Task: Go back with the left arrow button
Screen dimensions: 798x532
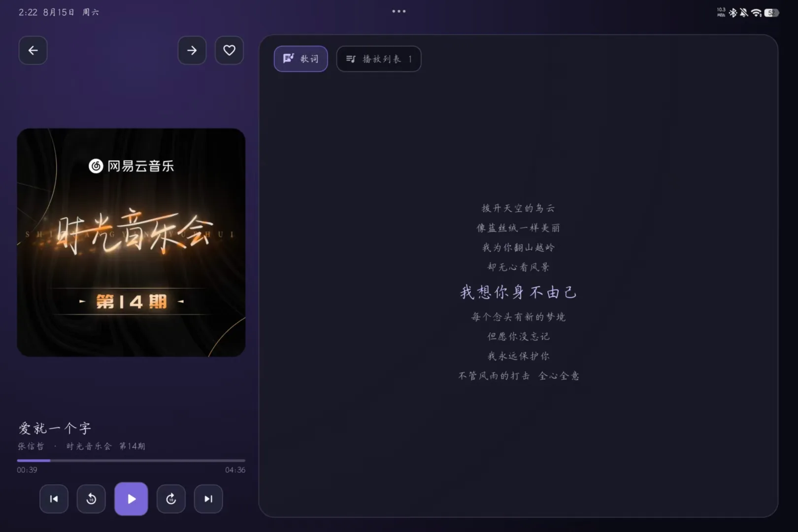Action: 33,50
